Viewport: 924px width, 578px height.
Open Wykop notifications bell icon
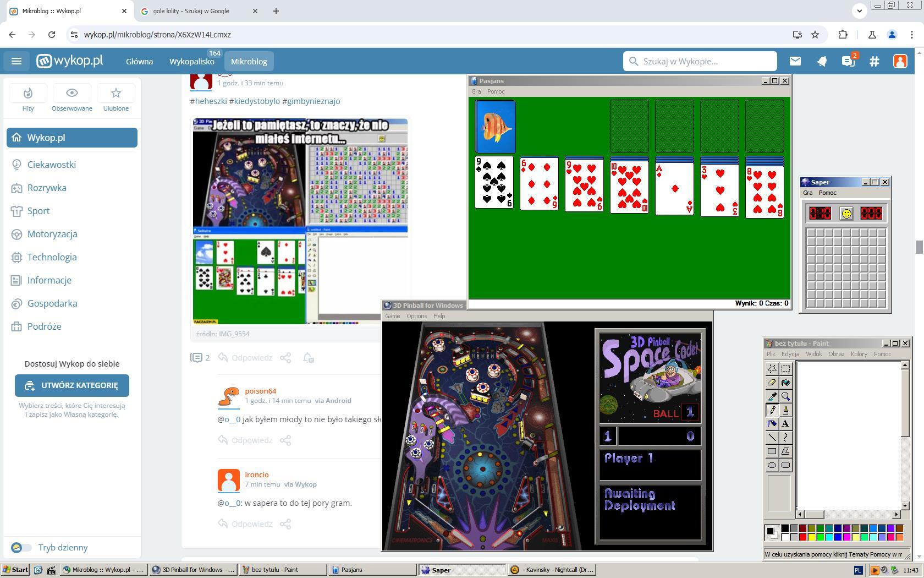pos(822,62)
